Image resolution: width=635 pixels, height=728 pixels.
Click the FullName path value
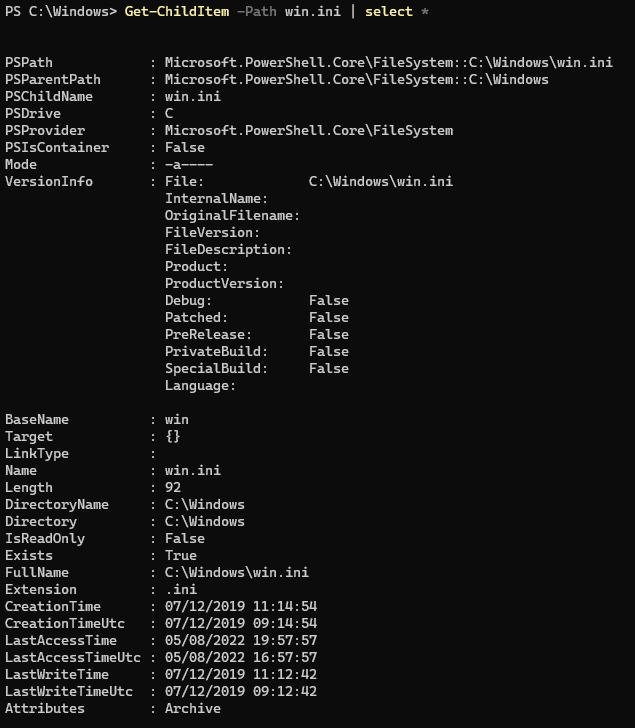coord(237,572)
